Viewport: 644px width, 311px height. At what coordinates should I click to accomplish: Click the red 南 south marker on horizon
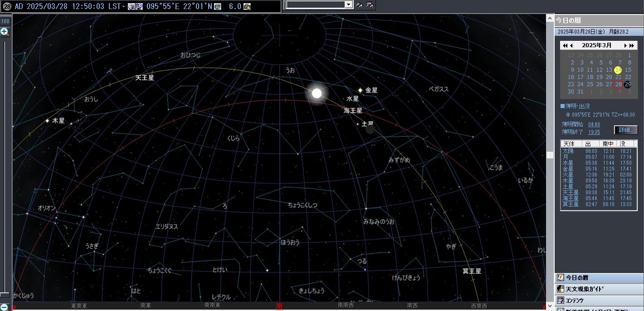[279, 307]
